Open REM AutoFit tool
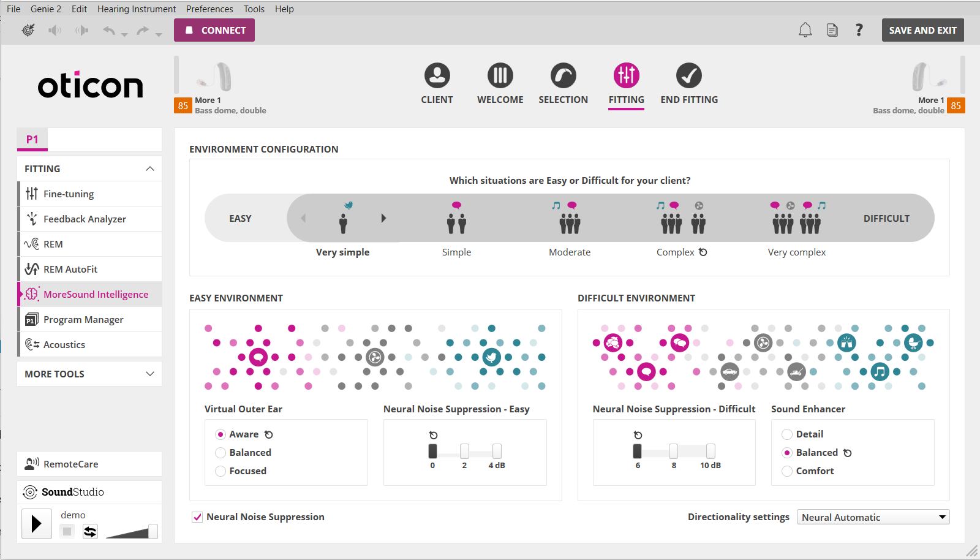The width and height of the screenshot is (980, 560). coord(90,269)
